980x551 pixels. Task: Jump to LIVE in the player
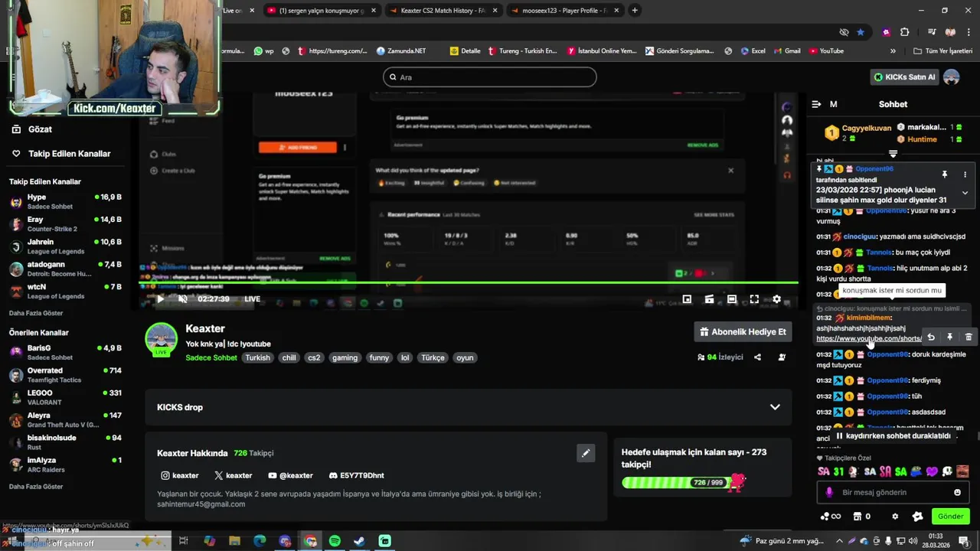[252, 299]
